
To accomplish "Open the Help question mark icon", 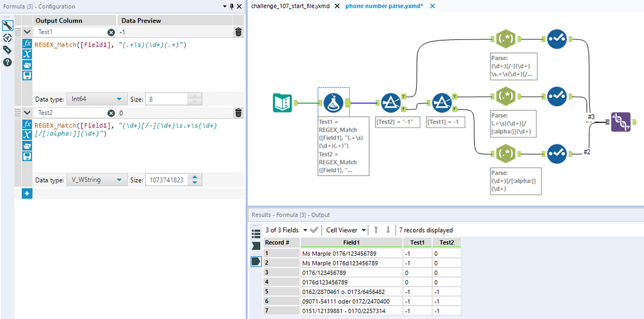I will tap(7, 63).
